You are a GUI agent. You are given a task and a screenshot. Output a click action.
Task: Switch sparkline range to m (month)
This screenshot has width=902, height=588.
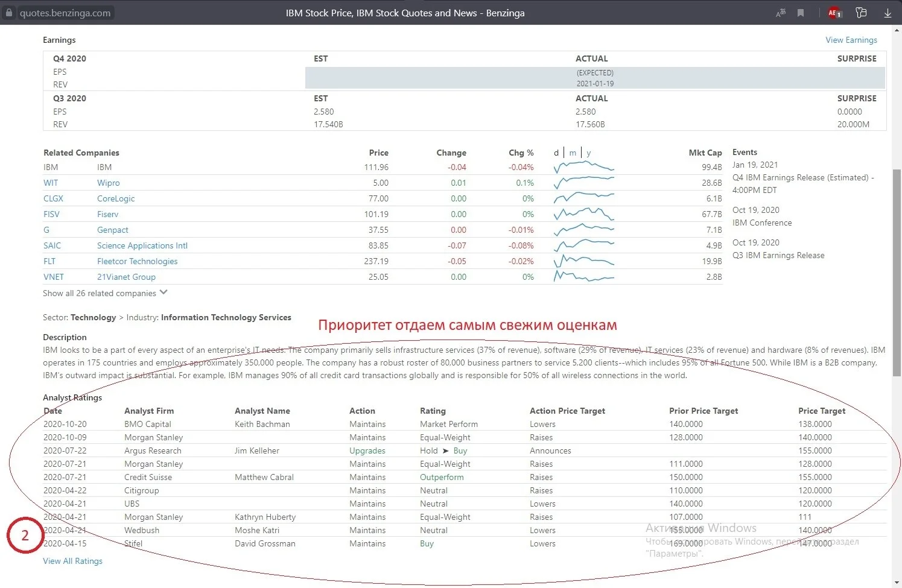tap(573, 153)
